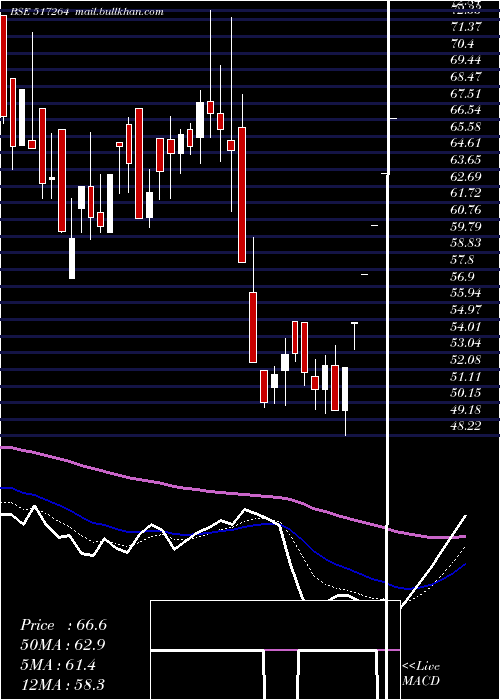Click the '50MA : 62.9' readout

point(63,645)
